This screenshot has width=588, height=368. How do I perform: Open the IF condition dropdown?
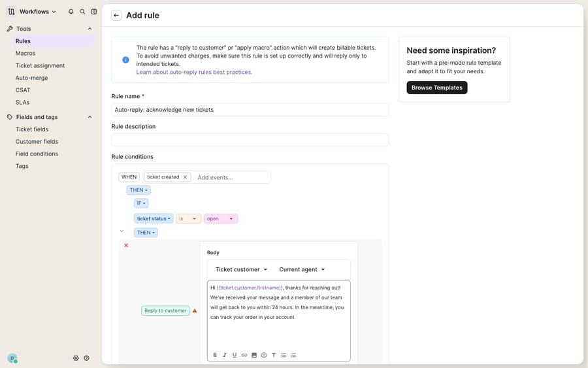pyautogui.click(x=141, y=203)
